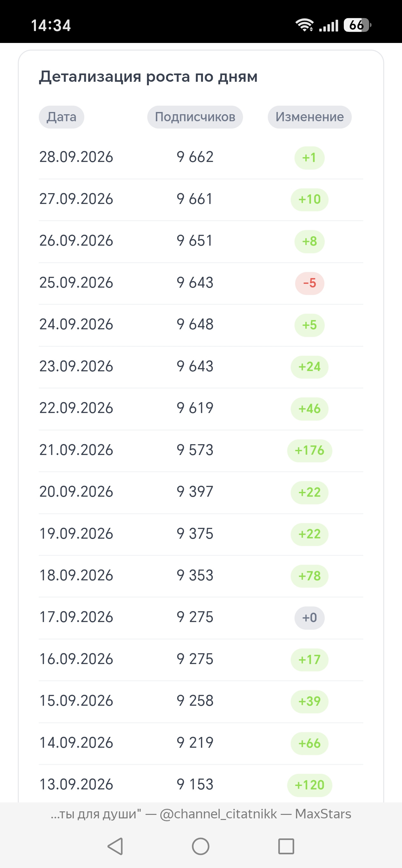The height and width of the screenshot is (868, 402).
Task: Tap the red -5 change badge
Action: [309, 283]
